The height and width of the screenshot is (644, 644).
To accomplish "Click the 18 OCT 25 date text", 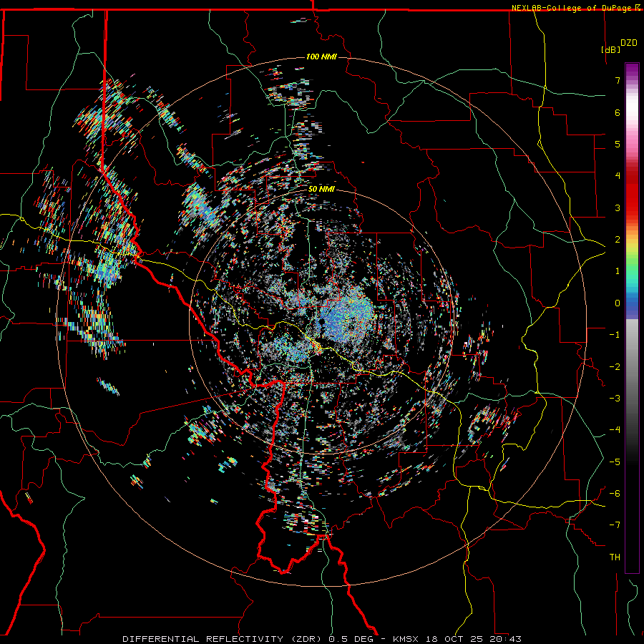I will click(454, 639).
